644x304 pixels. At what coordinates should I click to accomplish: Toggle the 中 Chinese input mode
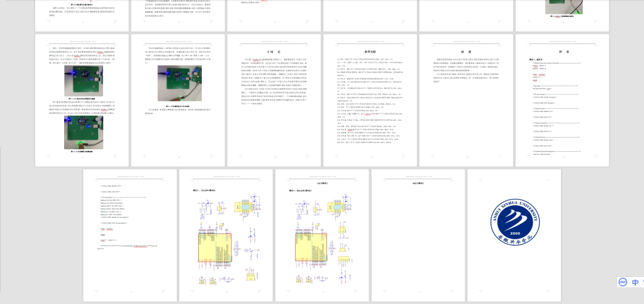[636, 283]
